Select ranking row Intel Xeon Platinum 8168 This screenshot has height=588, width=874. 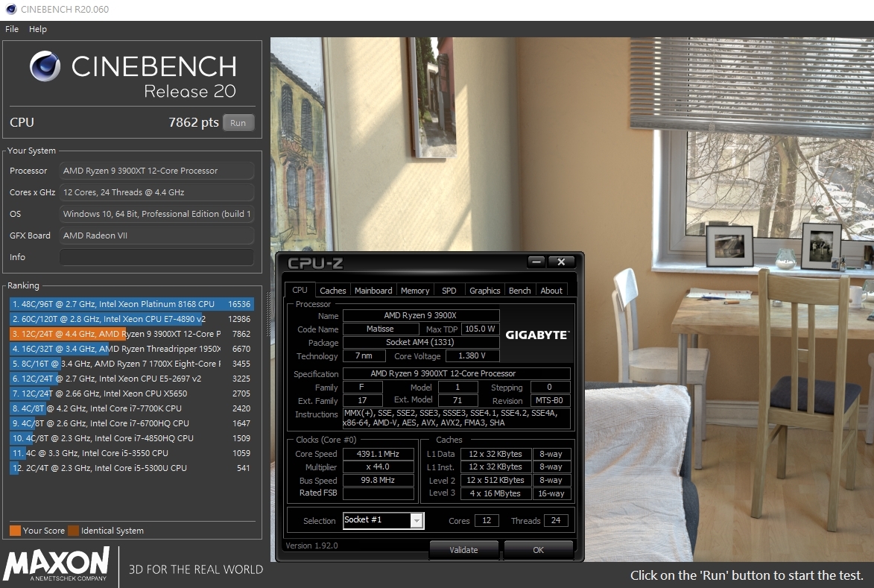[x=132, y=304]
